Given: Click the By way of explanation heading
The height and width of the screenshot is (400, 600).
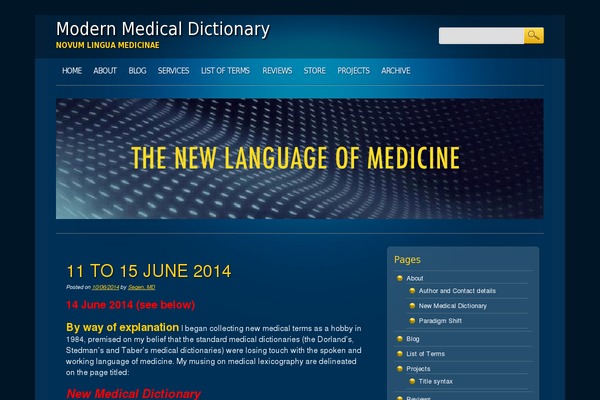Looking at the screenshot, I should (x=122, y=328).
